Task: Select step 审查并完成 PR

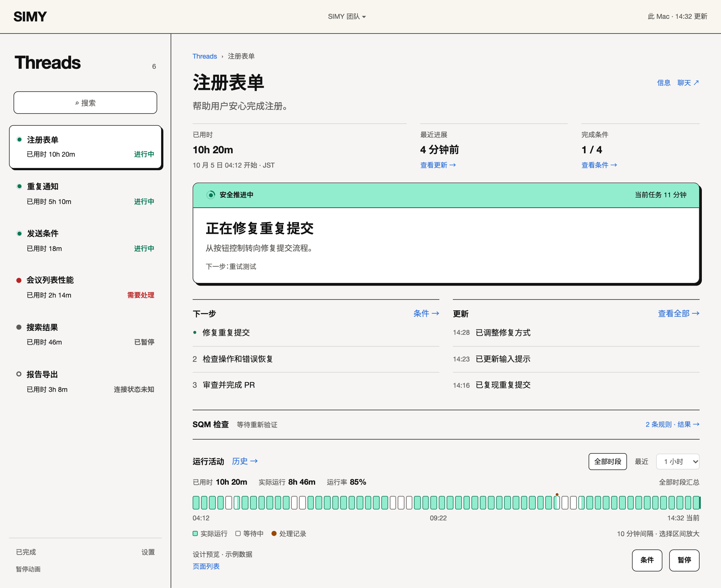Action: 316,385
